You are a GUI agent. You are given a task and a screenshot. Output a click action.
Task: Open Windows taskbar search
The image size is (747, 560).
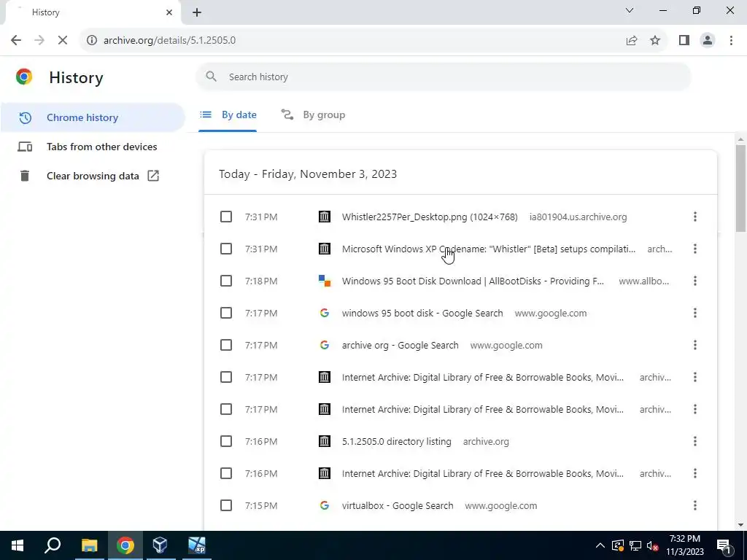[x=53, y=545]
